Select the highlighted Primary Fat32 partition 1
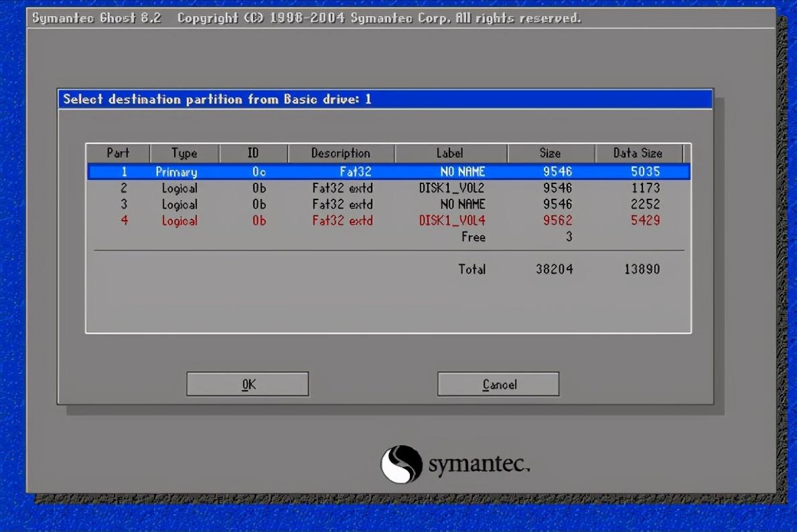The width and height of the screenshot is (797, 532). tap(388, 172)
